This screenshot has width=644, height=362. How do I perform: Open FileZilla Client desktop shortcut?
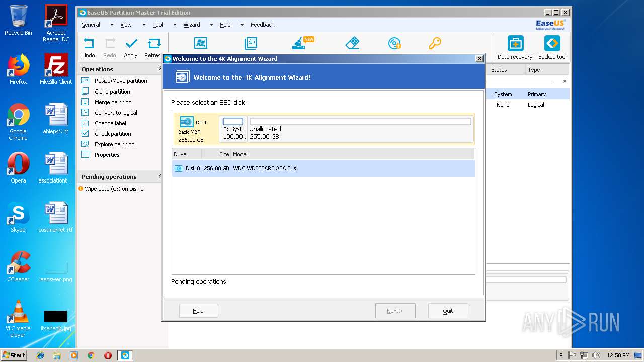[56, 69]
